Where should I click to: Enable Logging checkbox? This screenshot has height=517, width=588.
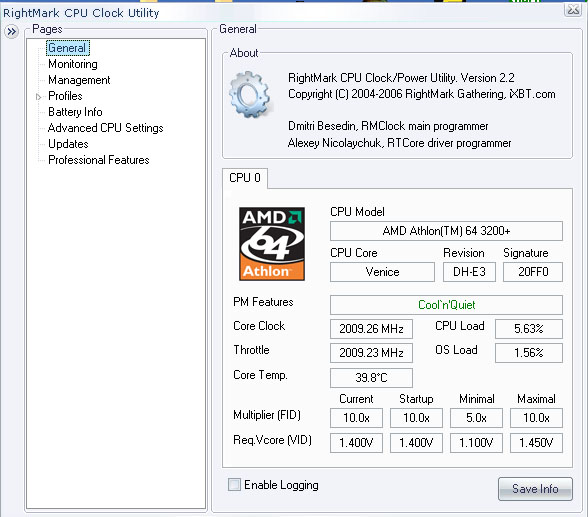(234, 484)
